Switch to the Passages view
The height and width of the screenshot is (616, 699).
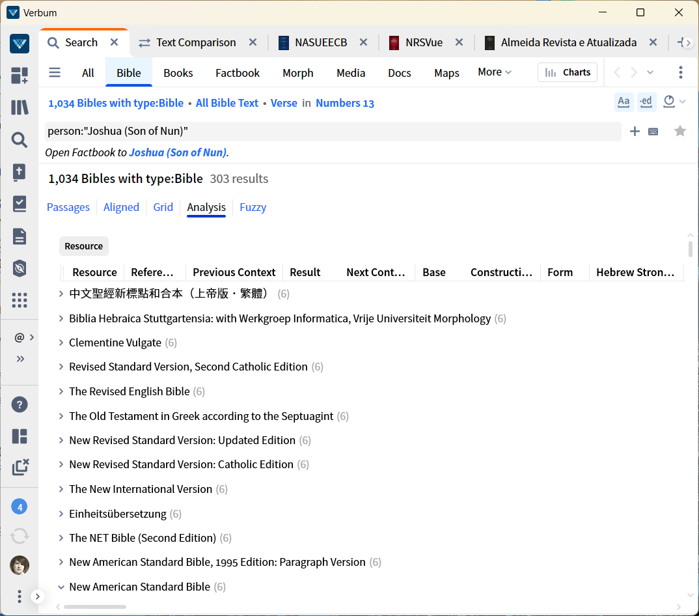click(68, 207)
